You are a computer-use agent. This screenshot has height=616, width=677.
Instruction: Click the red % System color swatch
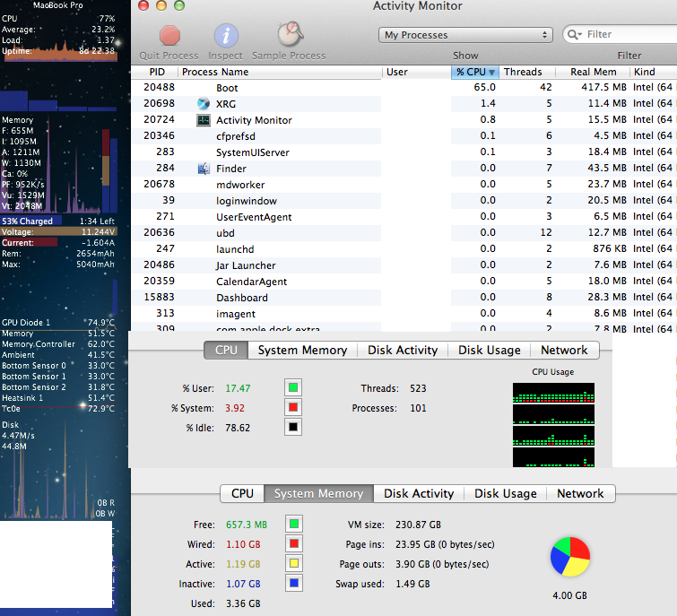tap(293, 407)
